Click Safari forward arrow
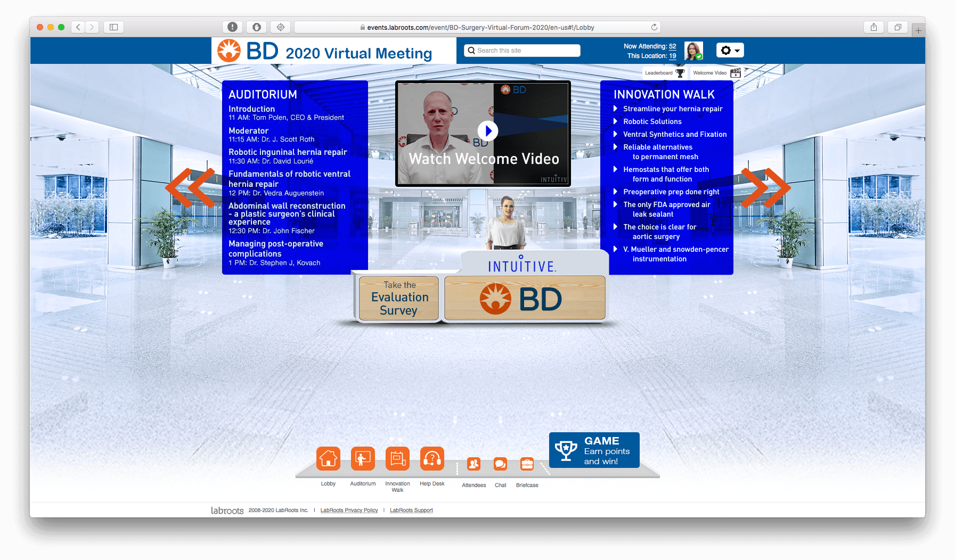955x560 pixels. 92,27
